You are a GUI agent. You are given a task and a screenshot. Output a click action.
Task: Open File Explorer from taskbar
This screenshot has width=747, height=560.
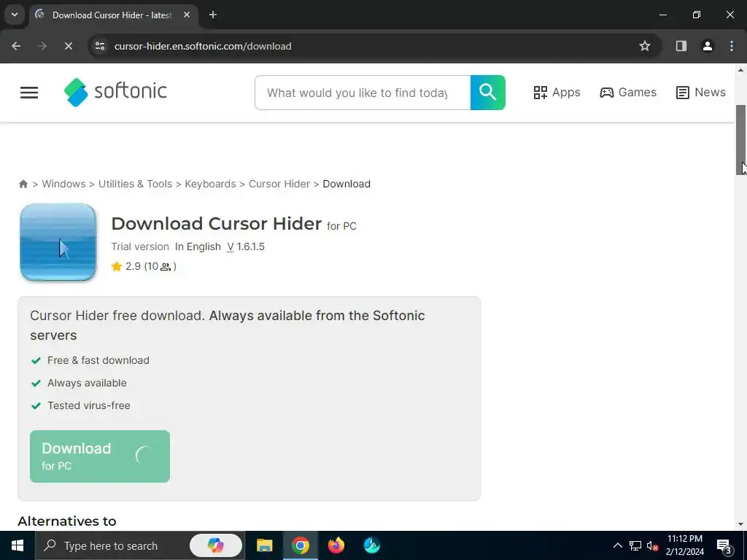point(264,545)
